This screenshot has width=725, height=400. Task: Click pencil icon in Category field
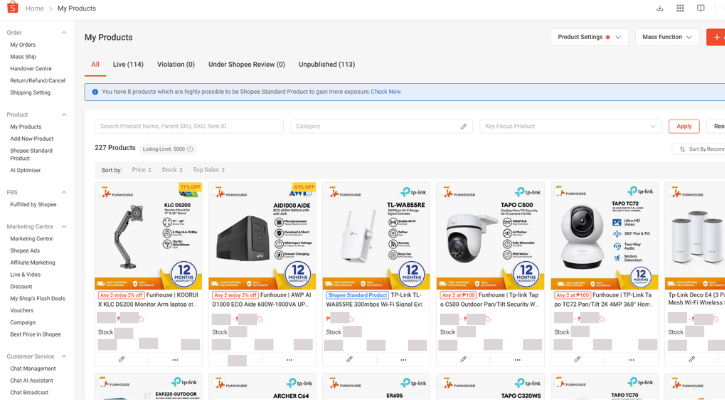coord(463,126)
